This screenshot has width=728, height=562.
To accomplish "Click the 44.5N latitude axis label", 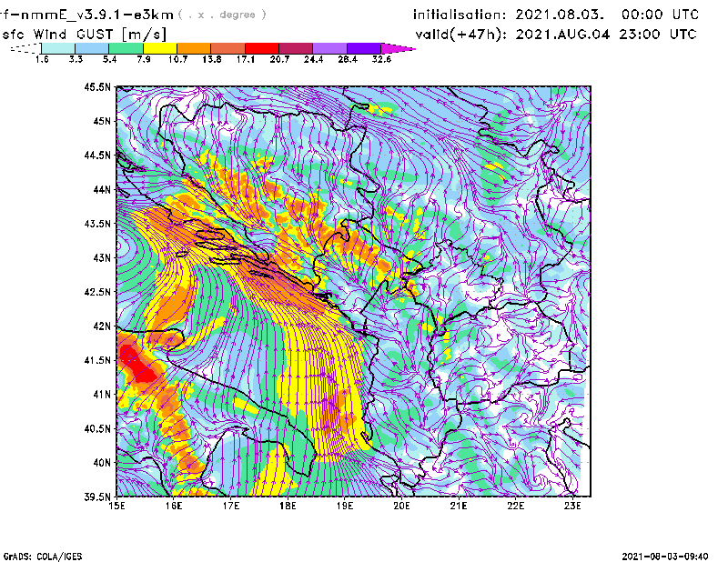I will [x=97, y=155].
